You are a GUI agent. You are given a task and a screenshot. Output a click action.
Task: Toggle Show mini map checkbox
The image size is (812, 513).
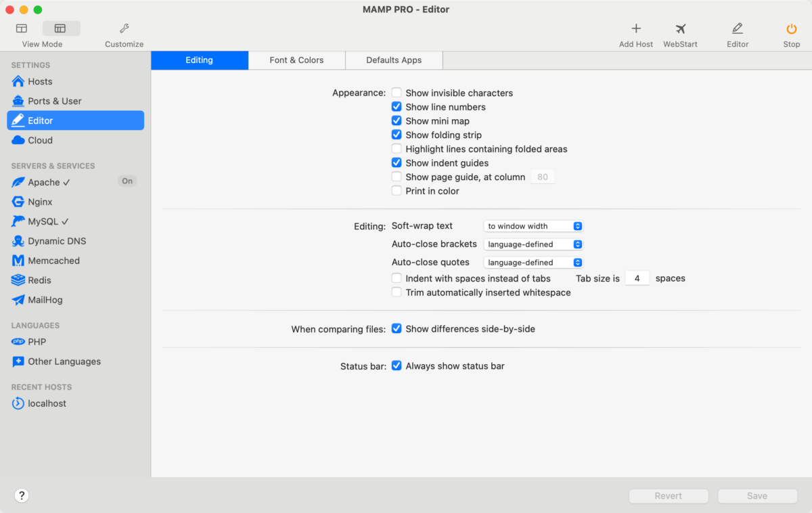(397, 121)
